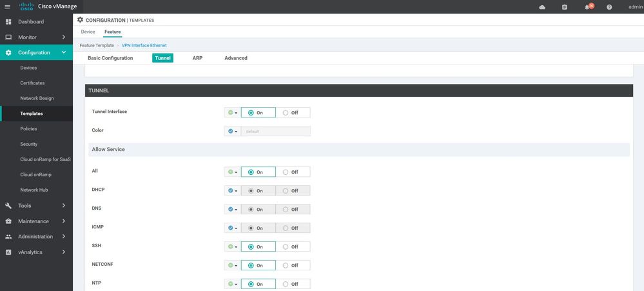This screenshot has height=291, width=644.
Task: Click the Color default input field
Action: click(x=276, y=131)
